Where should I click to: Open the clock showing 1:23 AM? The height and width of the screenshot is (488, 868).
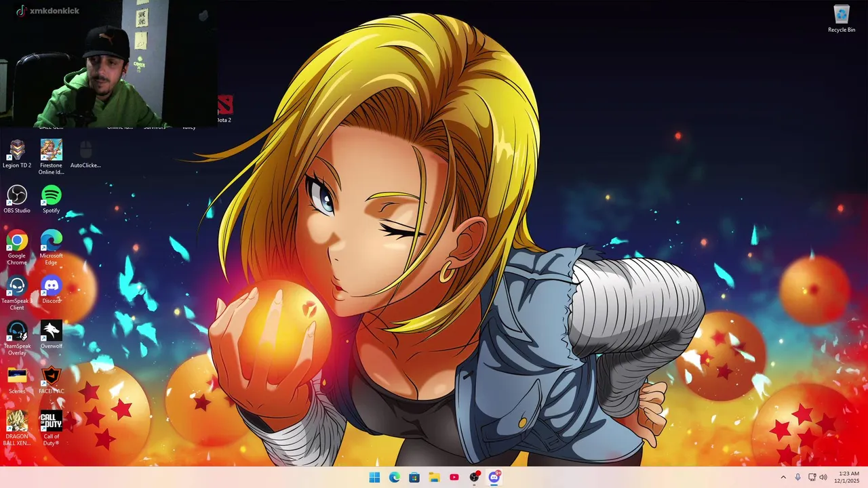point(848,477)
